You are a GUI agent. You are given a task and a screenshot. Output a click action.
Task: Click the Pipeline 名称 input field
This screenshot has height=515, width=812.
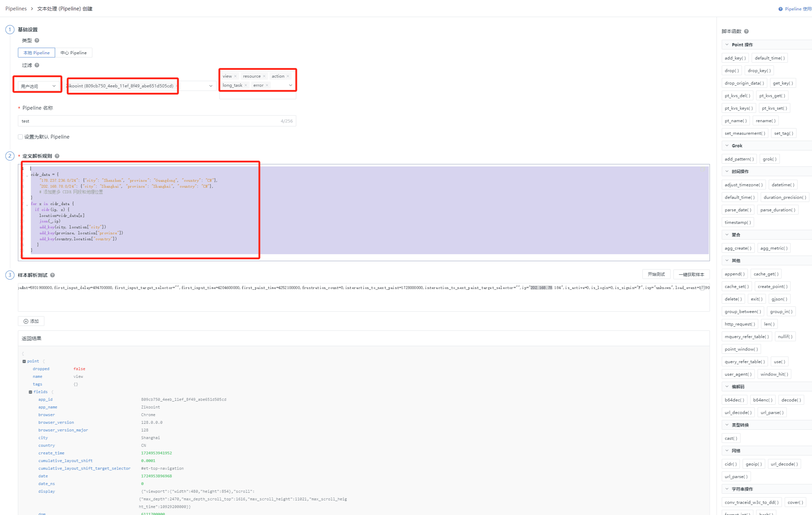[x=157, y=121]
